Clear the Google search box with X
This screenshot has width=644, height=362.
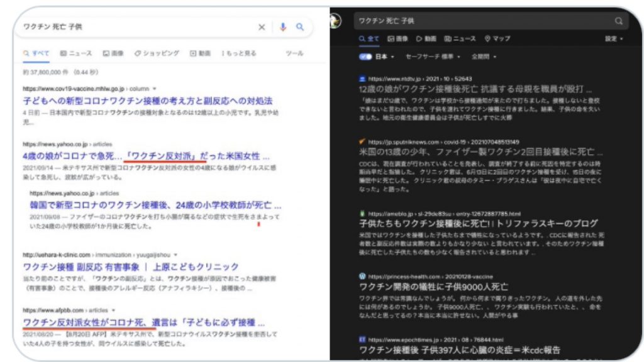pos(262,27)
